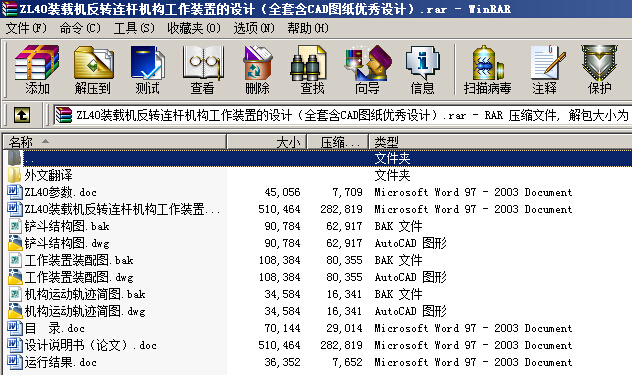Click the 测试 (Test) toolbar icon
This screenshot has height=375, width=632.
tap(148, 62)
